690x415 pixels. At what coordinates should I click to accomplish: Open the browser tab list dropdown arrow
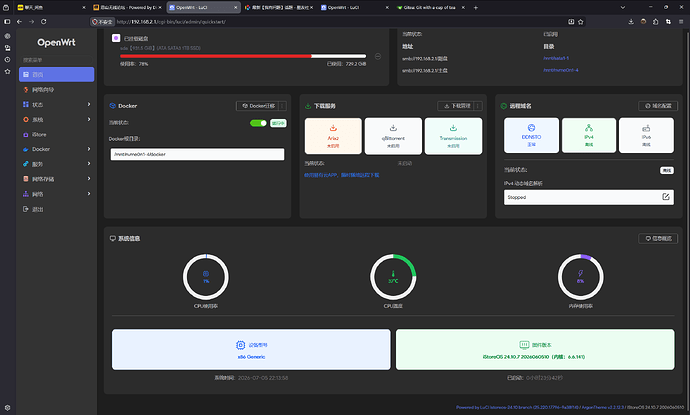(623, 7)
